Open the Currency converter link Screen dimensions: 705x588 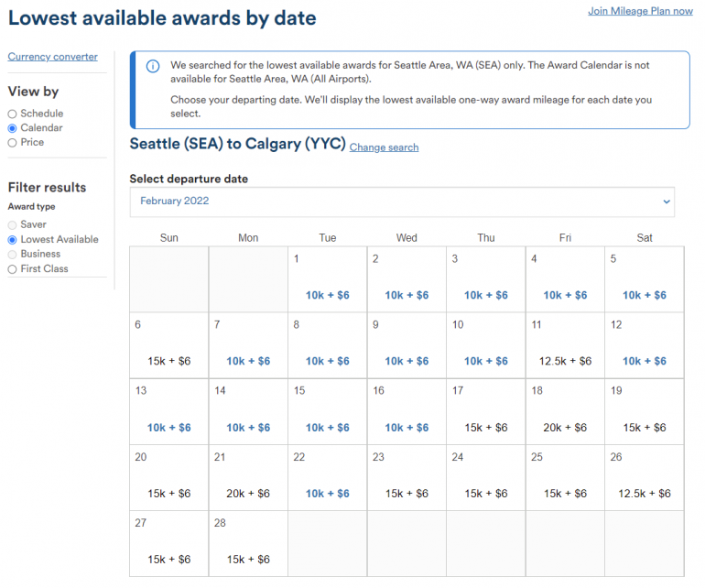pyautogui.click(x=52, y=57)
